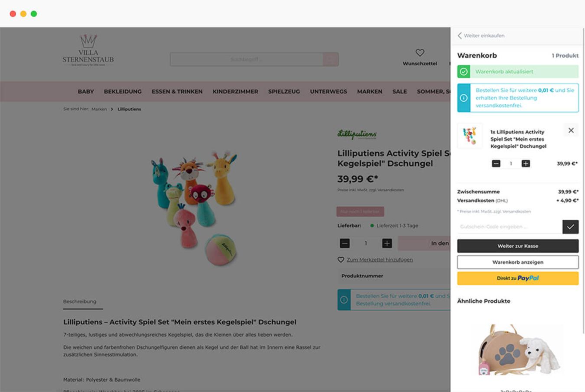
Task: Open the KINDERZIMMER category
Action: [235, 91]
